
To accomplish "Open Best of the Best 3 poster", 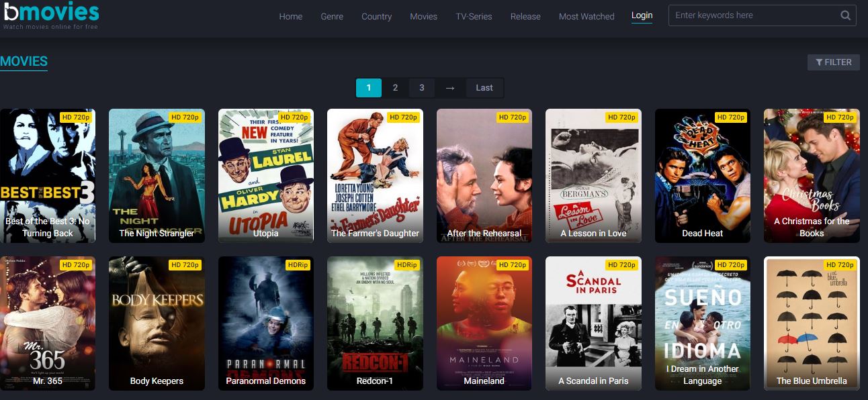I will pos(48,176).
